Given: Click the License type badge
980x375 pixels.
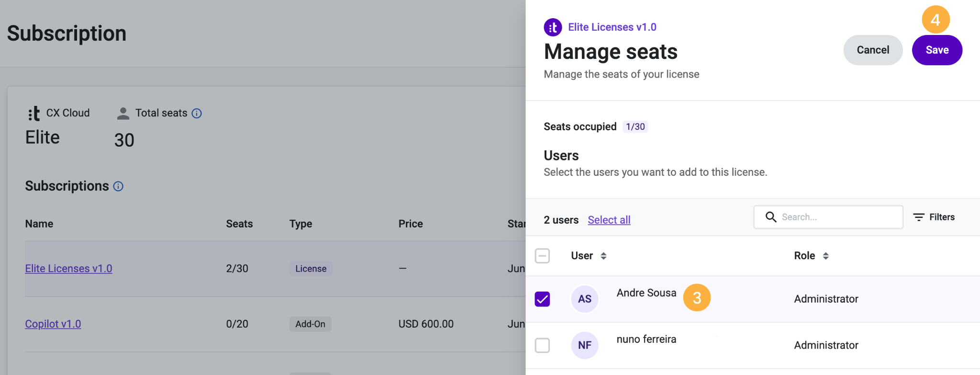Looking at the screenshot, I should [x=311, y=269].
